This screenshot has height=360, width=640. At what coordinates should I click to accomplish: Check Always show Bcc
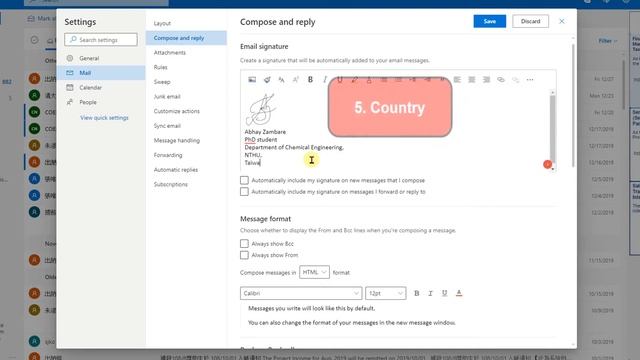[x=244, y=243]
